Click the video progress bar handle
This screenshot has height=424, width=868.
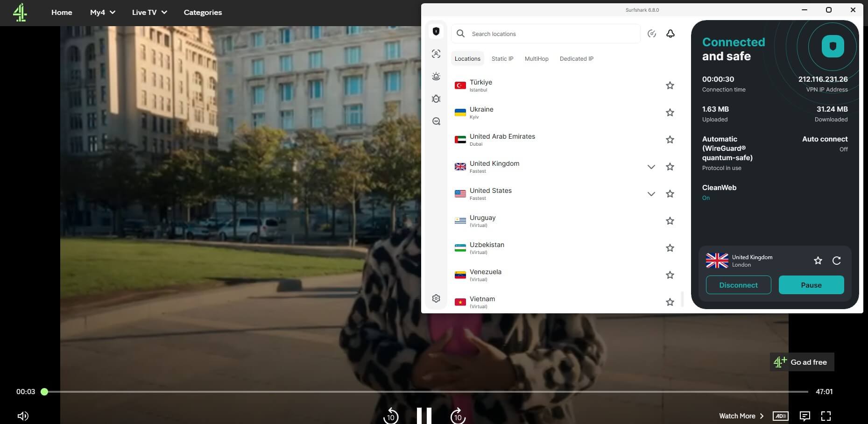tap(44, 392)
